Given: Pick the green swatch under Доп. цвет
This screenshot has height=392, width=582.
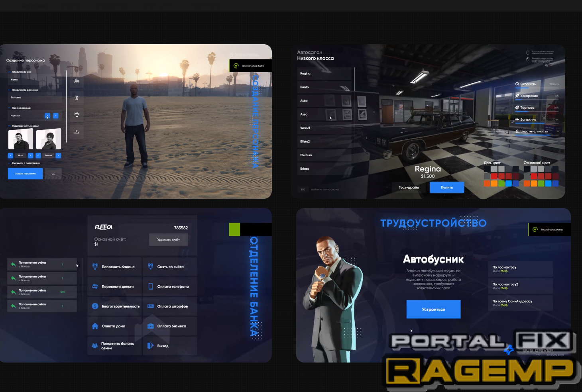Looking at the screenshot, I should click(501, 184).
